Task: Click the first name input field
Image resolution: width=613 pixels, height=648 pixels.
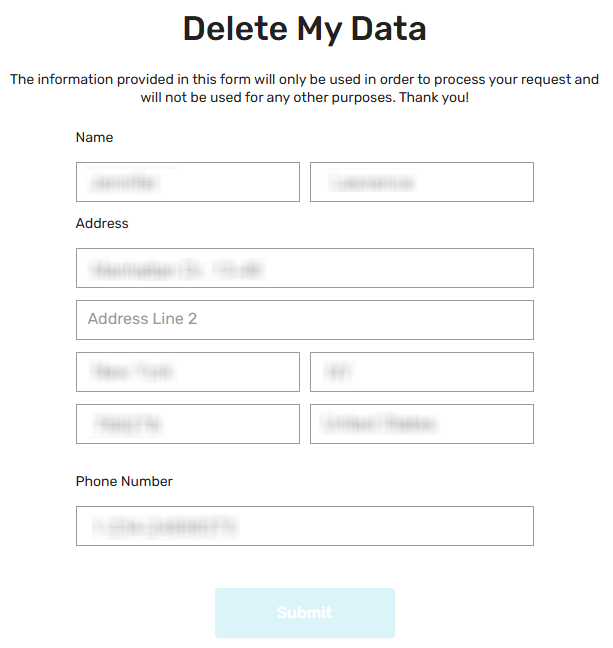Action: 187,182
